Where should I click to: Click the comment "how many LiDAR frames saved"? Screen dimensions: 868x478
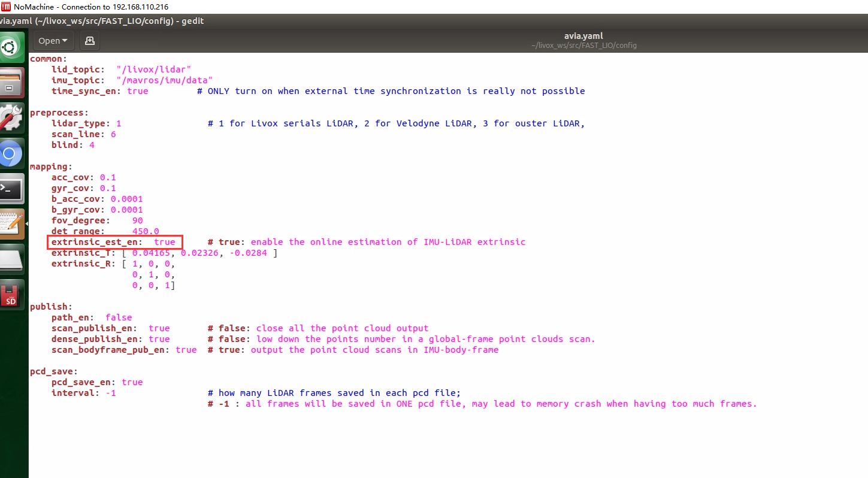[334, 393]
